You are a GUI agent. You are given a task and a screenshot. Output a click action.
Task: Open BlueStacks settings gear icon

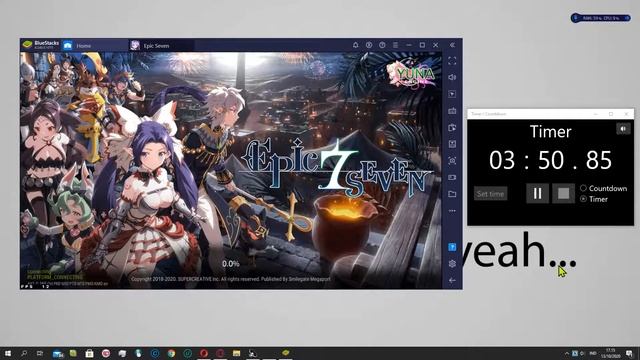click(x=452, y=264)
